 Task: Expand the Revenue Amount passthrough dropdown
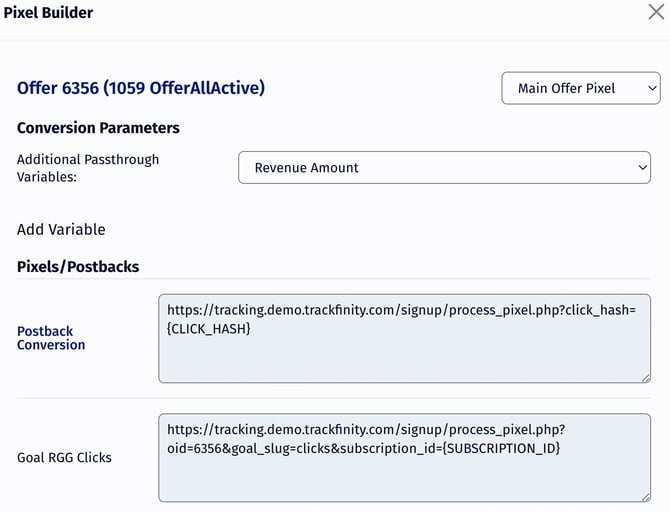[444, 168]
